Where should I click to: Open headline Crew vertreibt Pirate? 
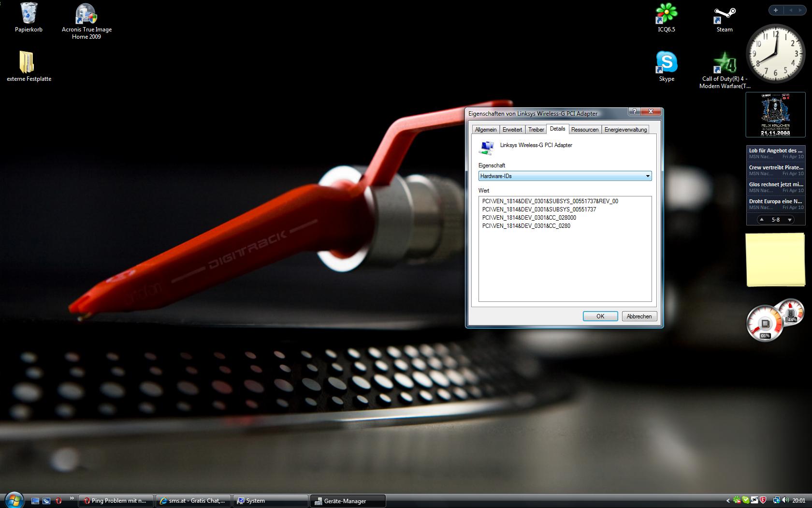click(x=776, y=170)
